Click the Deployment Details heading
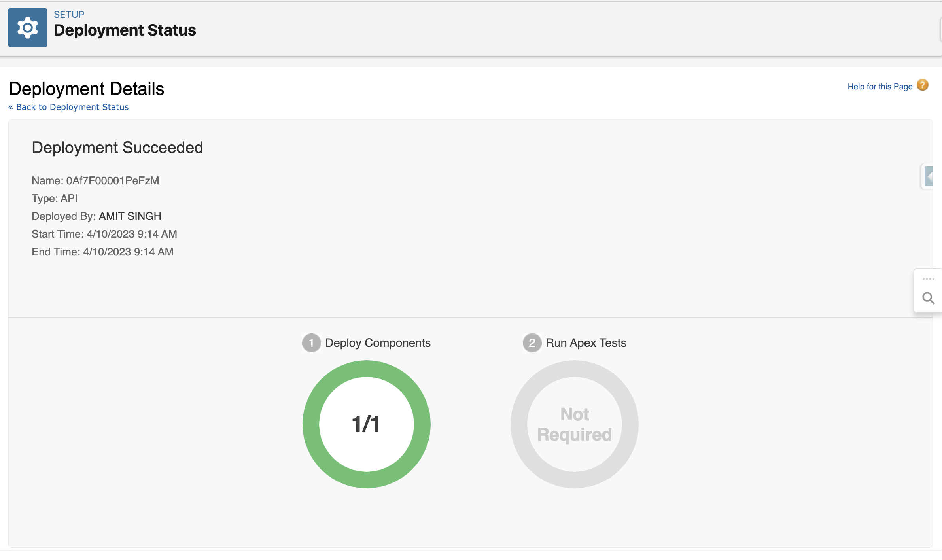Viewport: 942px width, 560px height. tap(86, 89)
